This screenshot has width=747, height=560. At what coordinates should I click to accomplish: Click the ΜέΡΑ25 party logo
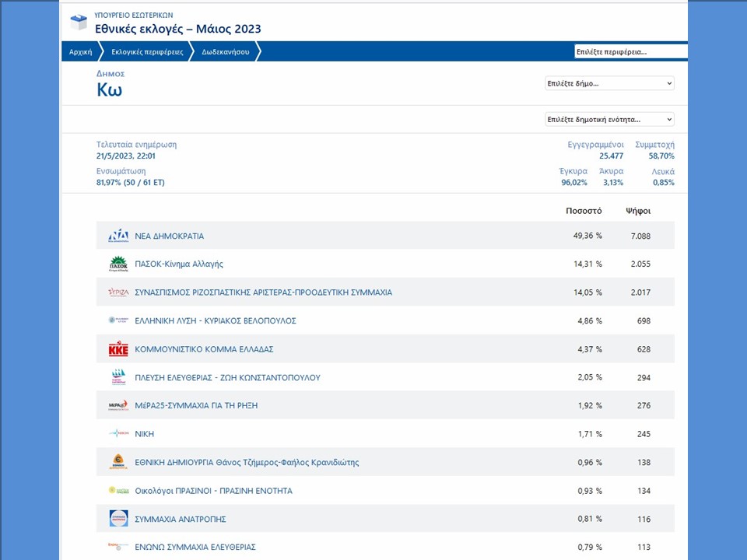[x=118, y=405]
